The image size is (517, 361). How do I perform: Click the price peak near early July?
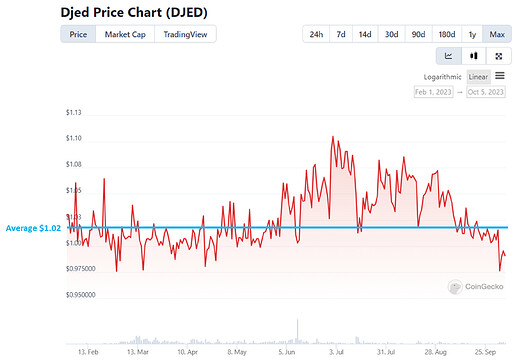333,137
